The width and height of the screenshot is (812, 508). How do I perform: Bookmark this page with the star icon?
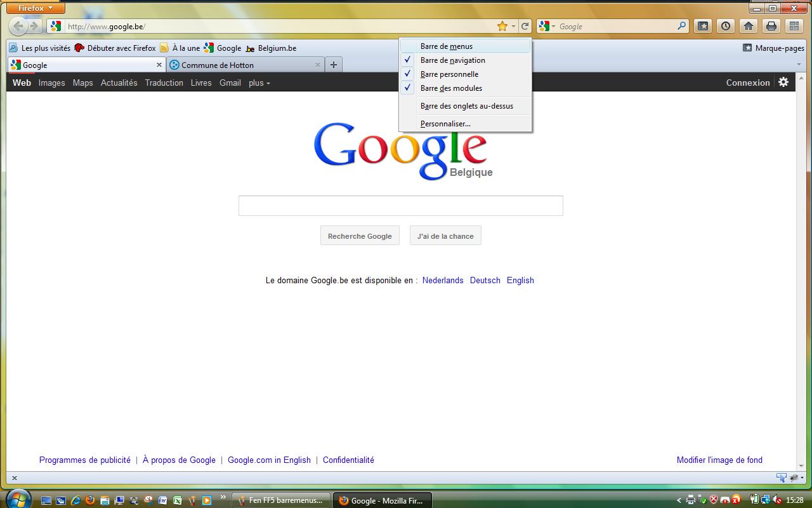point(502,26)
